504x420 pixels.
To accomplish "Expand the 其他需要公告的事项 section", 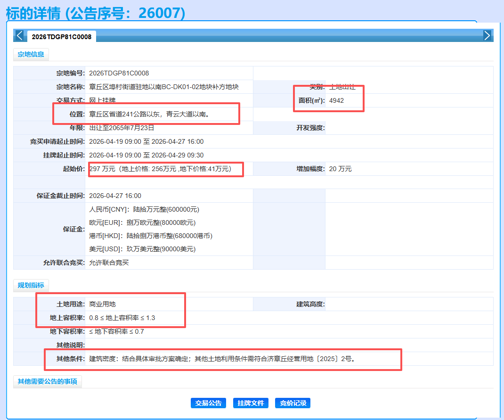I will point(47,381).
